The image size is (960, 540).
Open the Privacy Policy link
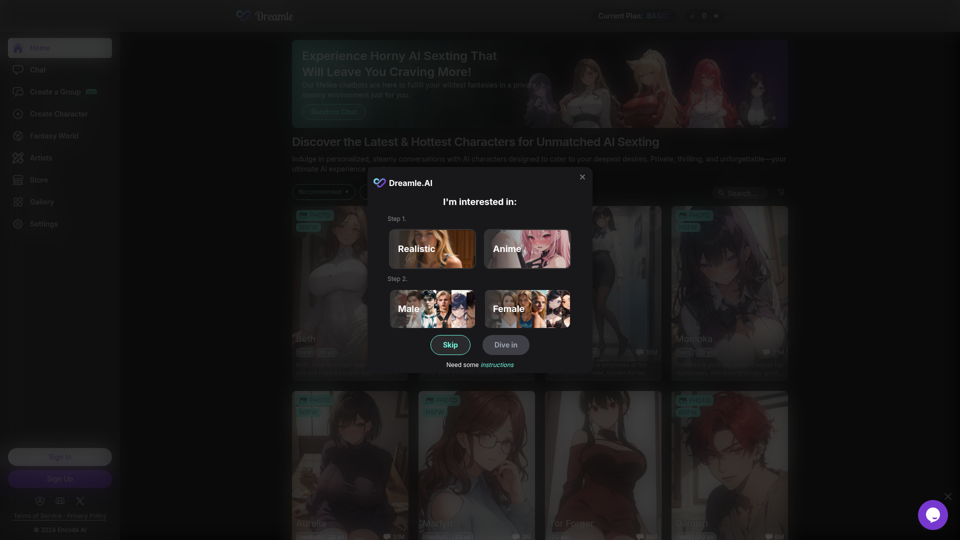coord(86,516)
